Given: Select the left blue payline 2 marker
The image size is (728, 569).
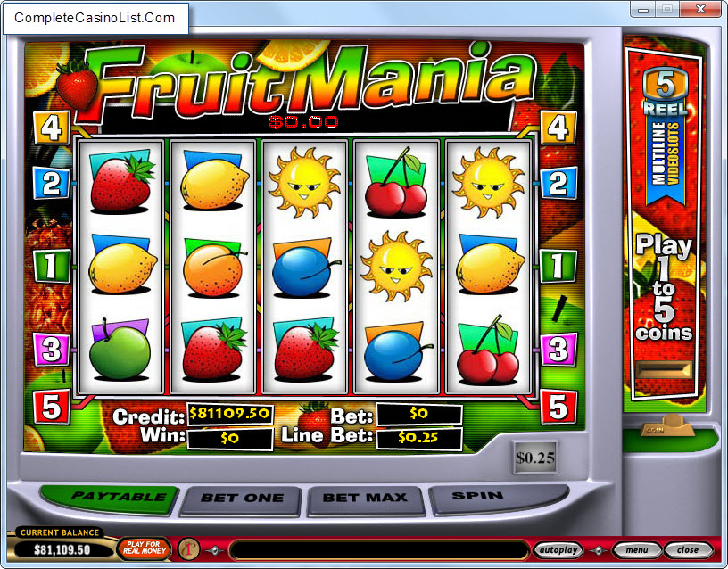Looking at the screenshot, I should pos(52,183).
